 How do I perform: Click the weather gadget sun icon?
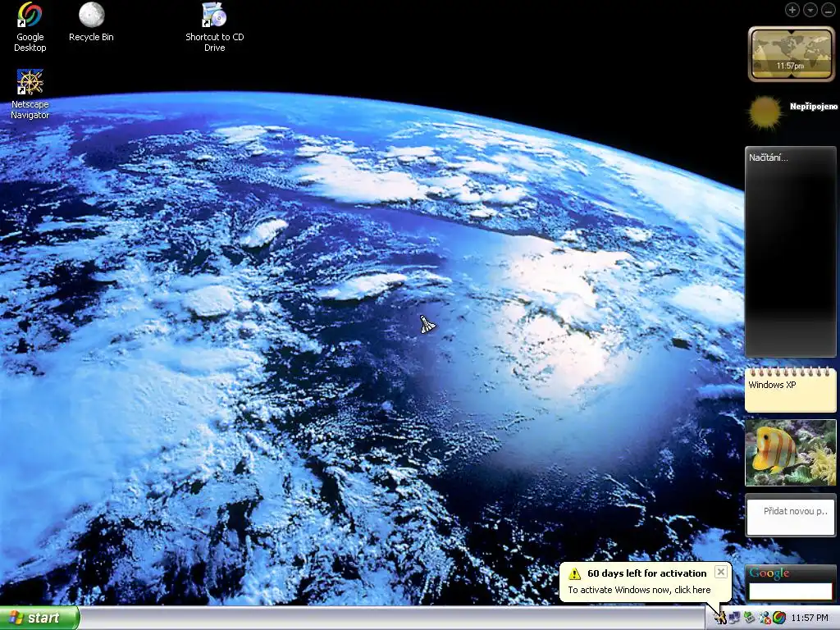[x=765, y=112]
